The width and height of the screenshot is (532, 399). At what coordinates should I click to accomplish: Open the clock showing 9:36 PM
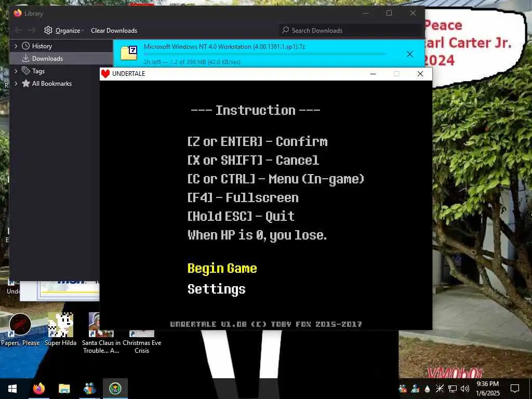[487, 389]
